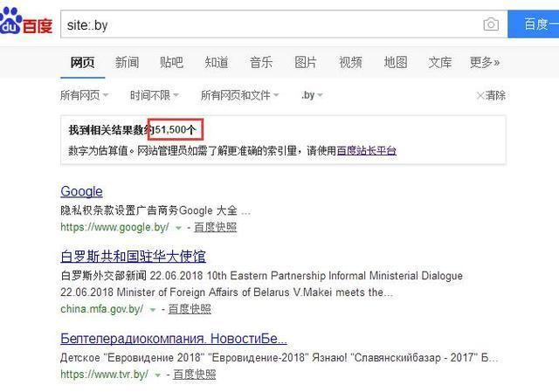The height and width of the screenshot is (392, 559).
Task: Click the snippet about Eastern Partnership Informal Ministerial Dialogue
Action: coord(262,276)
